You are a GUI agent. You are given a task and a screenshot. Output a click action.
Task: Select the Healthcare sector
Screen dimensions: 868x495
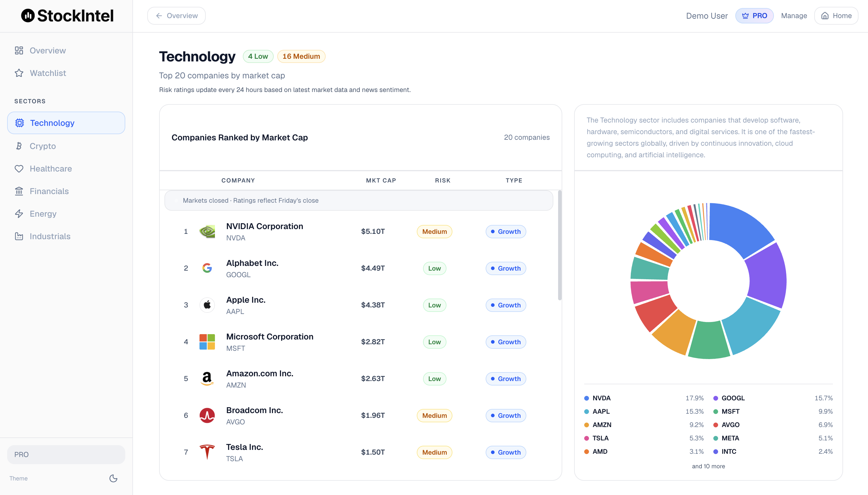[x=66, y=169]
